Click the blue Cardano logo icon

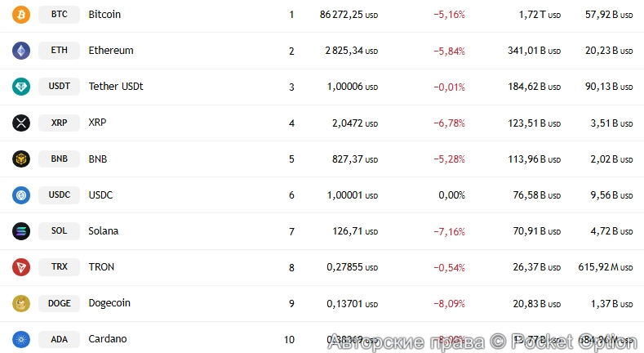tap(21, 339)
